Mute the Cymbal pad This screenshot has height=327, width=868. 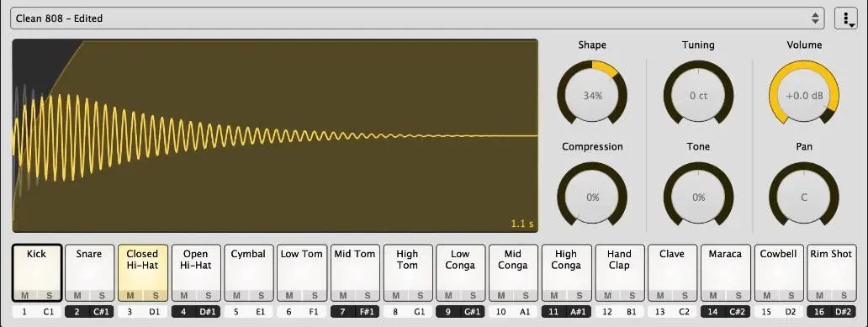(x=236, y=295)
